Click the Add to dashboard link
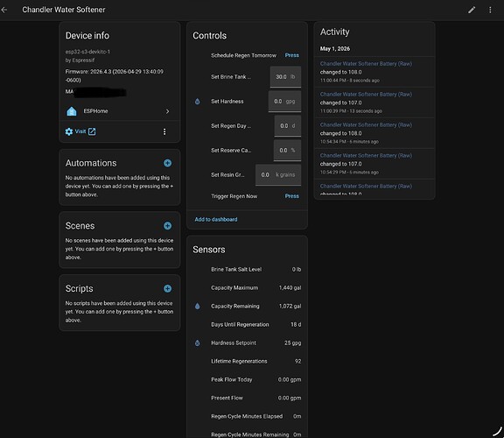 tap(216, 220)
